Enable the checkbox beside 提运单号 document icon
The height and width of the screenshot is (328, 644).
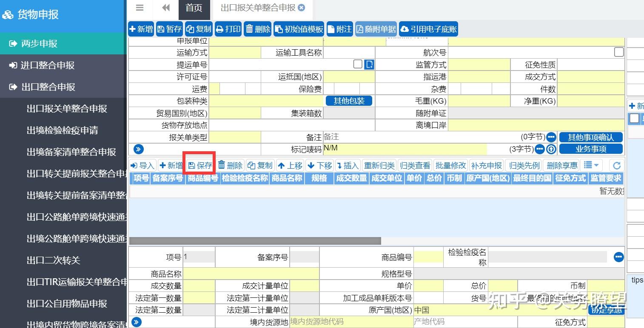click(358, 64)
